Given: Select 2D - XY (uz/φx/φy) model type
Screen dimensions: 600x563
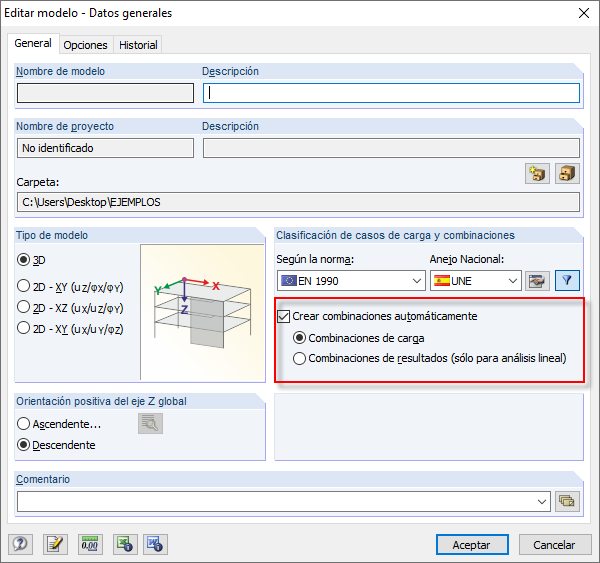Looking at the screenshot, I should [x=23, y=286].
